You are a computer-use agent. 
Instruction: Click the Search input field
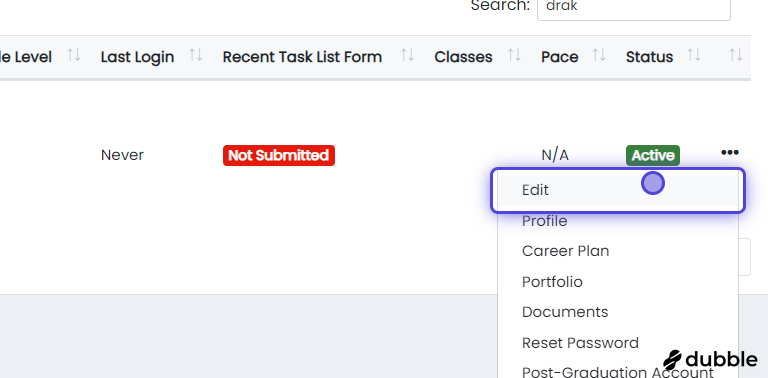tap(634, 8)
